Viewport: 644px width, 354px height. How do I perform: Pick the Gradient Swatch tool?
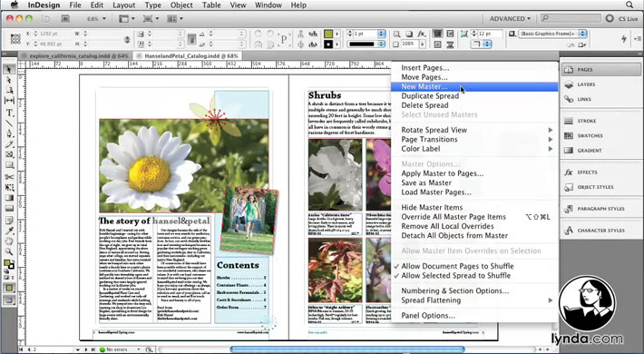point(9,198)
